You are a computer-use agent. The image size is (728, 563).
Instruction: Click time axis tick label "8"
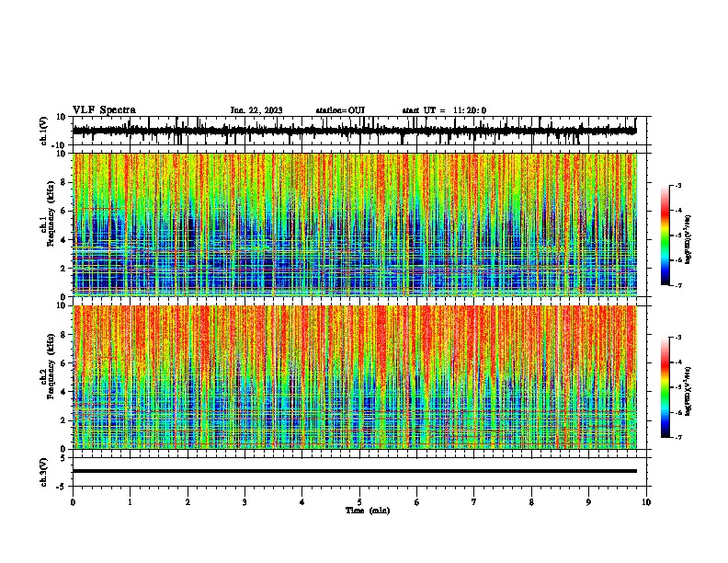point(531,502)
